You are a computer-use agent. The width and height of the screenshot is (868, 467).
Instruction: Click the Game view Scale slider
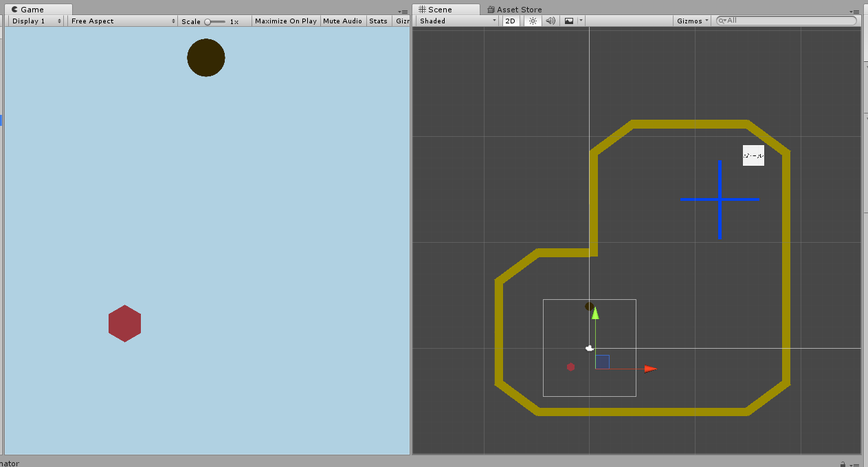coord(215,21)
